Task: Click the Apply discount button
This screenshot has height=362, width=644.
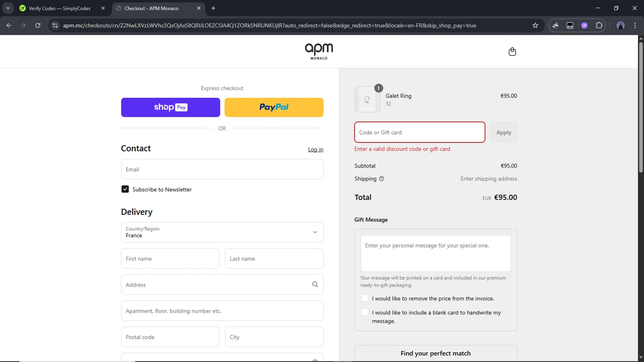Action: (x=504, y=132)
